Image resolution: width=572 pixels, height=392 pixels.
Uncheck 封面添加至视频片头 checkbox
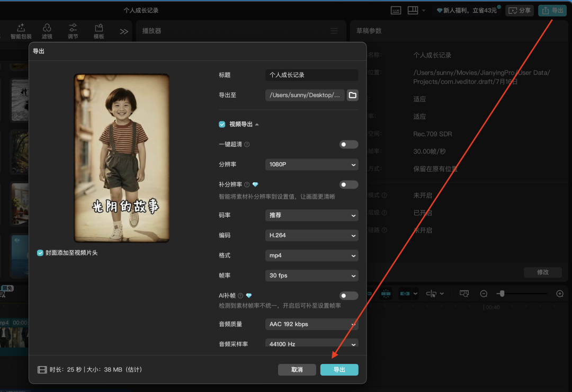pos(40,253)
